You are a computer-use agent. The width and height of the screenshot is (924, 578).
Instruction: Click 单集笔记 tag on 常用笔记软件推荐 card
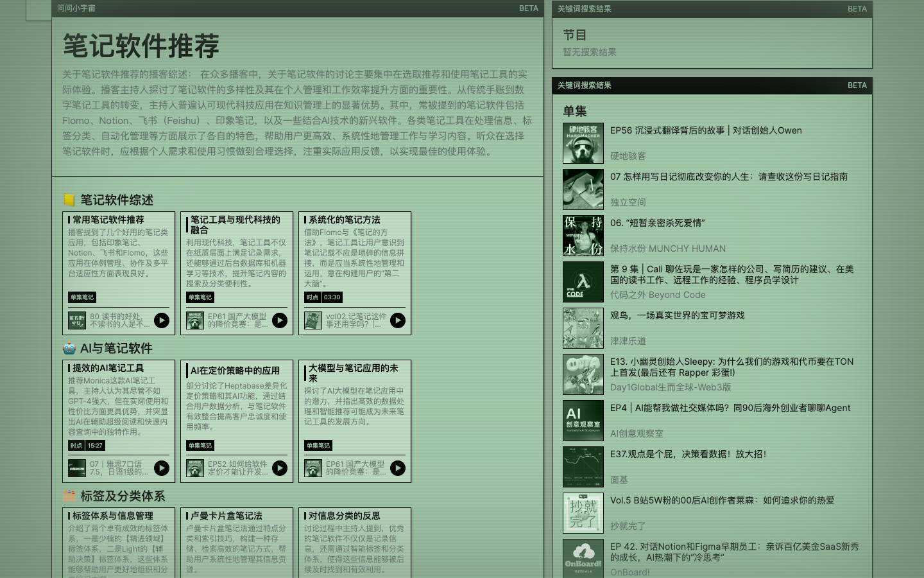point(82,297)
